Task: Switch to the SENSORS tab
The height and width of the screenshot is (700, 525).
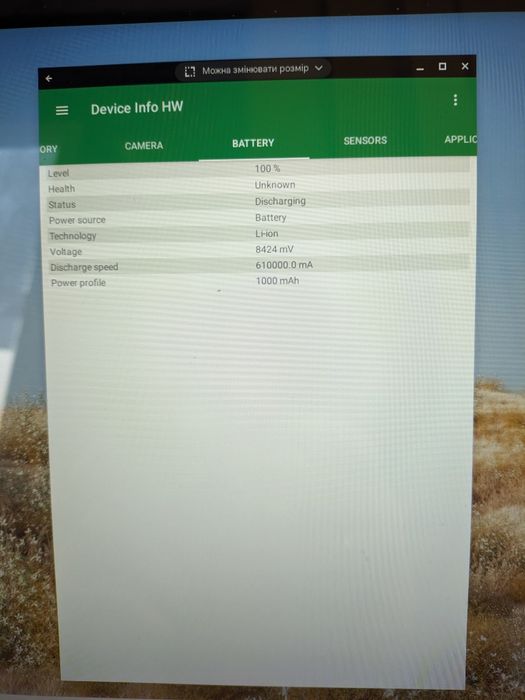Action: tap(365, 140)
